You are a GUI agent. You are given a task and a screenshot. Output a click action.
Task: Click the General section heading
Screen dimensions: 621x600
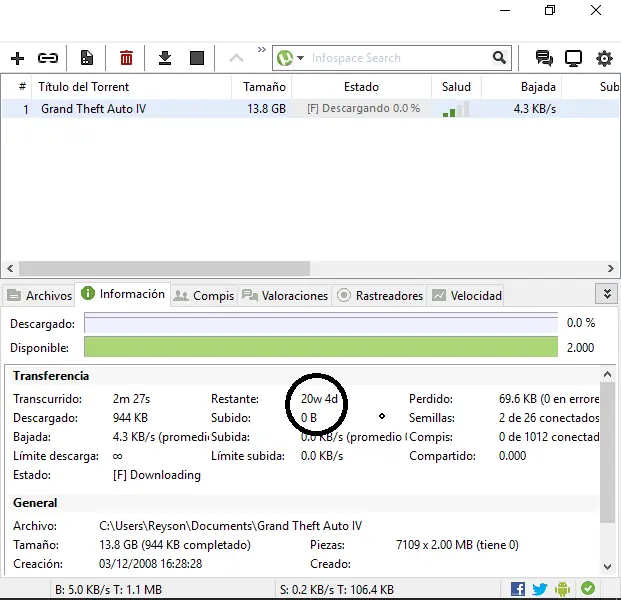click(x=35, y=503)
